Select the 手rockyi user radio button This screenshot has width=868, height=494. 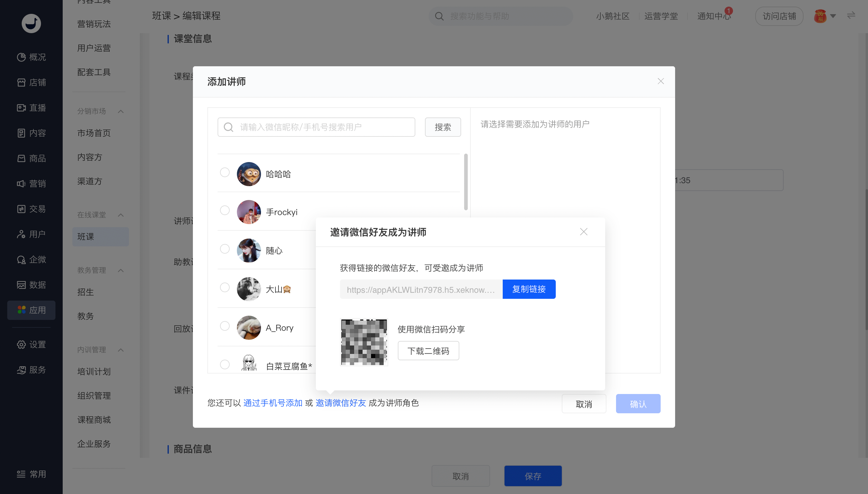(x=225, y=210)
